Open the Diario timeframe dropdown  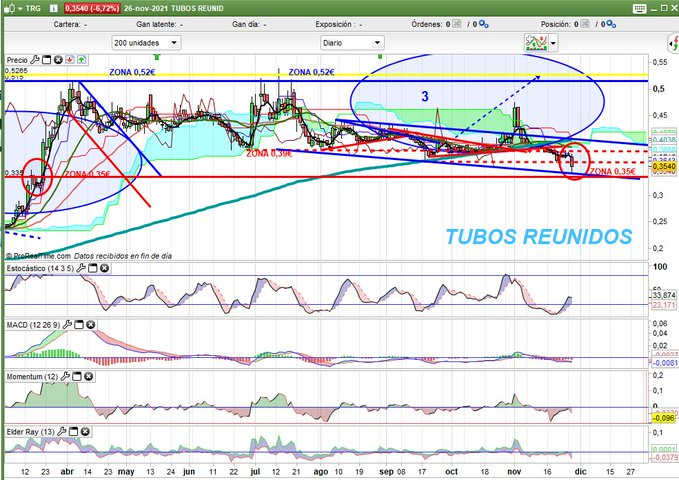tap(352, 43)
